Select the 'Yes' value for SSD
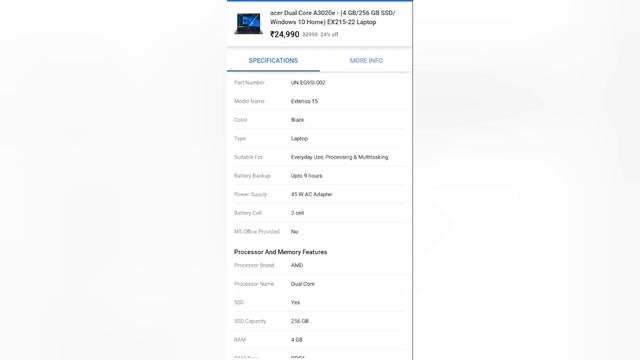Screen dimensions: 640x360 click(295, 302)
